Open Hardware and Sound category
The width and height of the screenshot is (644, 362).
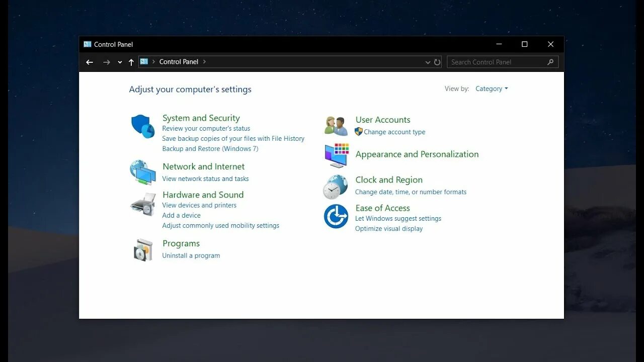pos(203,195)
